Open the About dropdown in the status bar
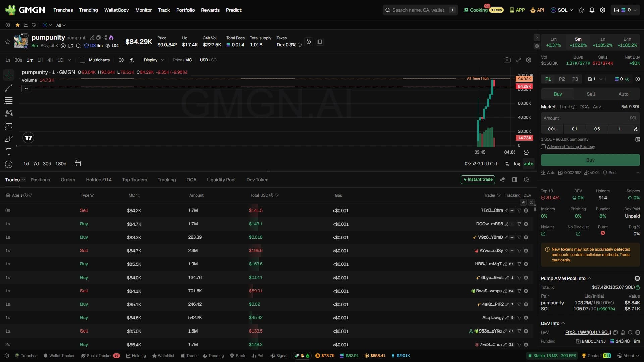This screenshot has width=644, height=362. click(629, 356)
